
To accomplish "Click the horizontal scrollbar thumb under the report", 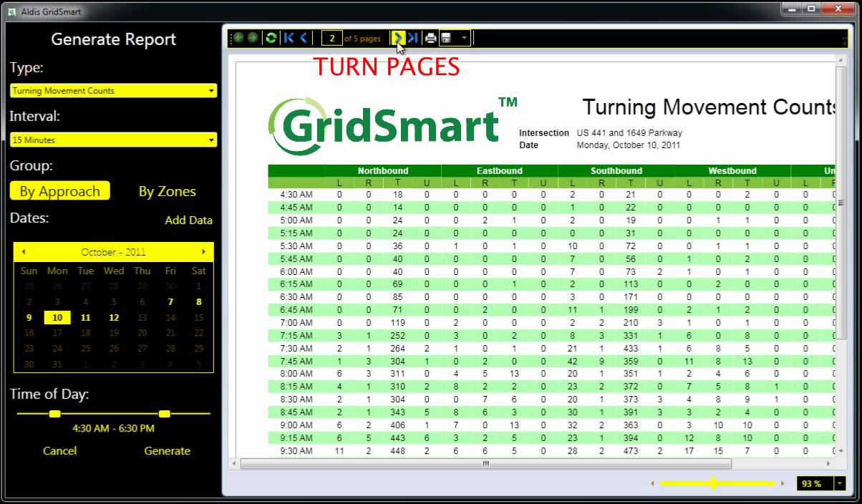I will coord(486,463).
